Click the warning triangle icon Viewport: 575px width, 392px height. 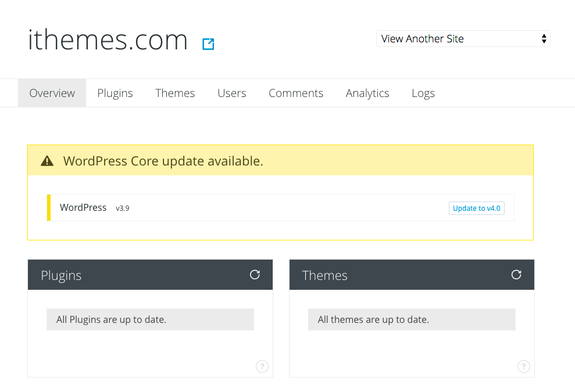[47, 161]
